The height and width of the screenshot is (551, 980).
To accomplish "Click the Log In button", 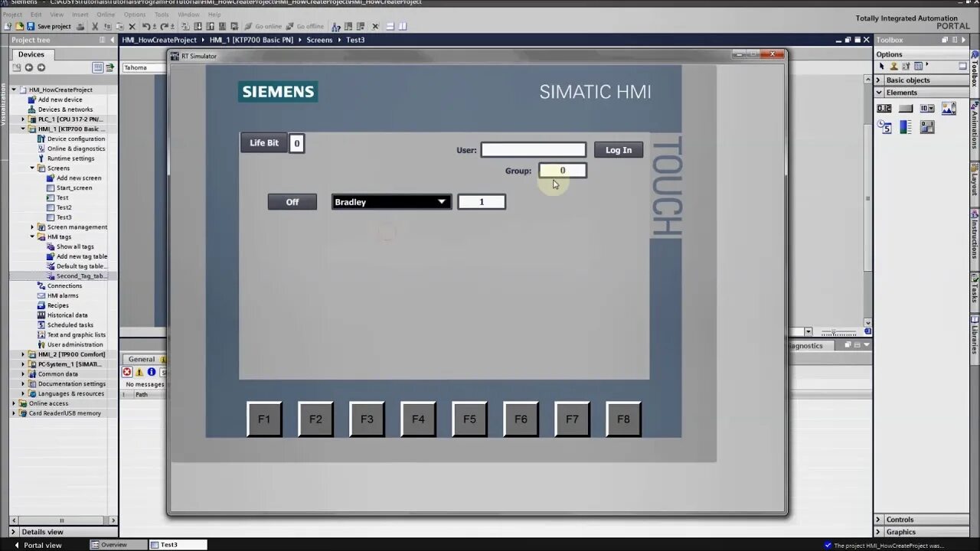I will (619, 150).
